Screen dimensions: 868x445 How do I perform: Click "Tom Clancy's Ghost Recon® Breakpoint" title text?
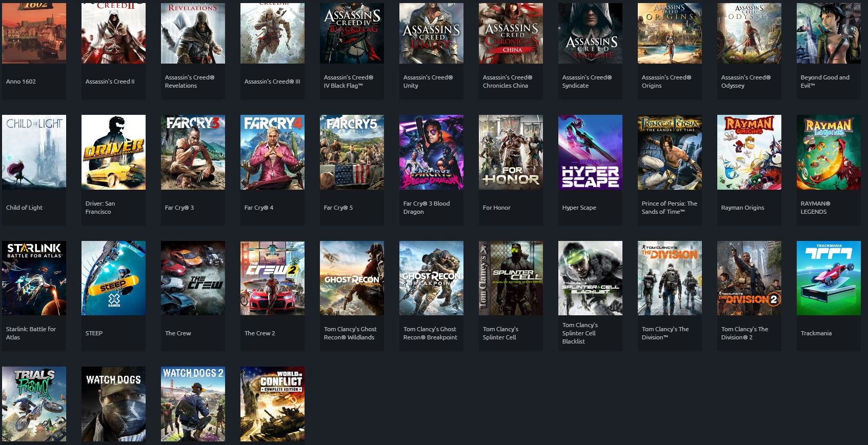(x=430, y=333)
